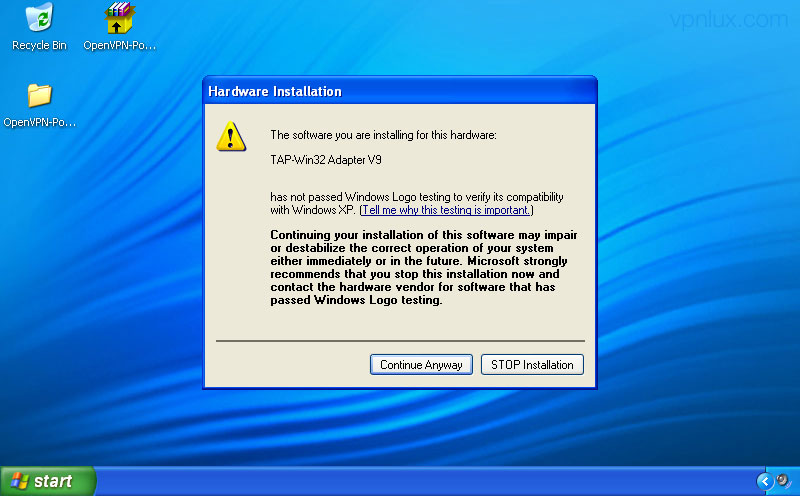This screenshot has width=800, height=496.
Task: Click 'TAP-Win32 Adapter V9' device name text
Action: [x=326, y=160]
